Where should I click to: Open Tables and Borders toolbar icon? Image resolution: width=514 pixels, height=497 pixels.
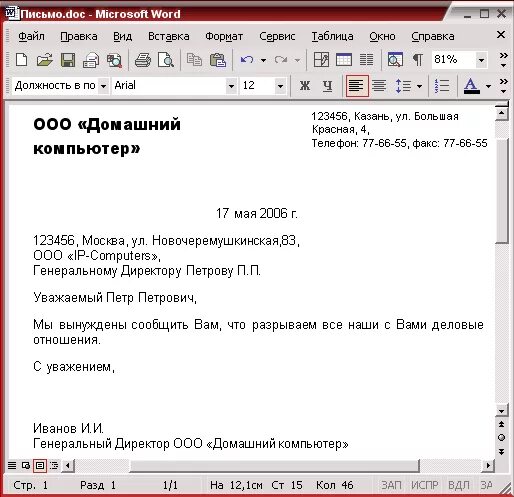point(321,60)
